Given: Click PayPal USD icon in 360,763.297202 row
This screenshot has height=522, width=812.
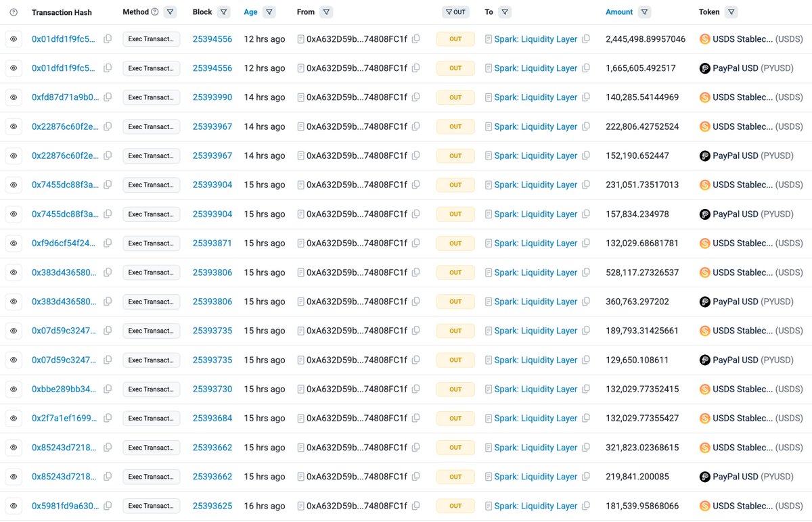Looking at the screenshot, I should coord(704,302).
